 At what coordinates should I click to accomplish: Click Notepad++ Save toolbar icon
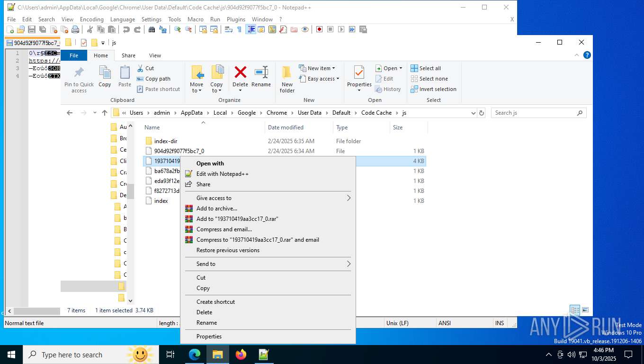pos(32,29)
